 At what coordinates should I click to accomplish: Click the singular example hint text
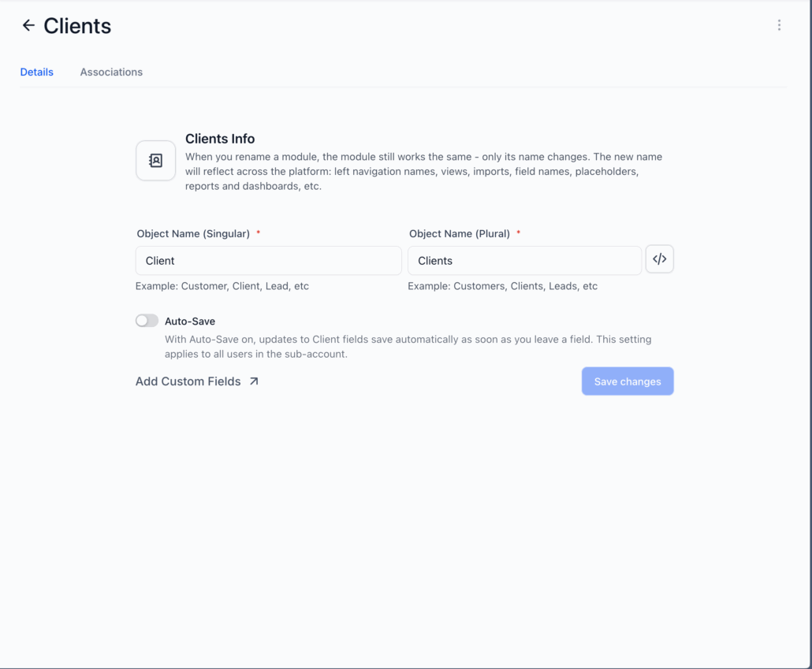pos(222,286)
